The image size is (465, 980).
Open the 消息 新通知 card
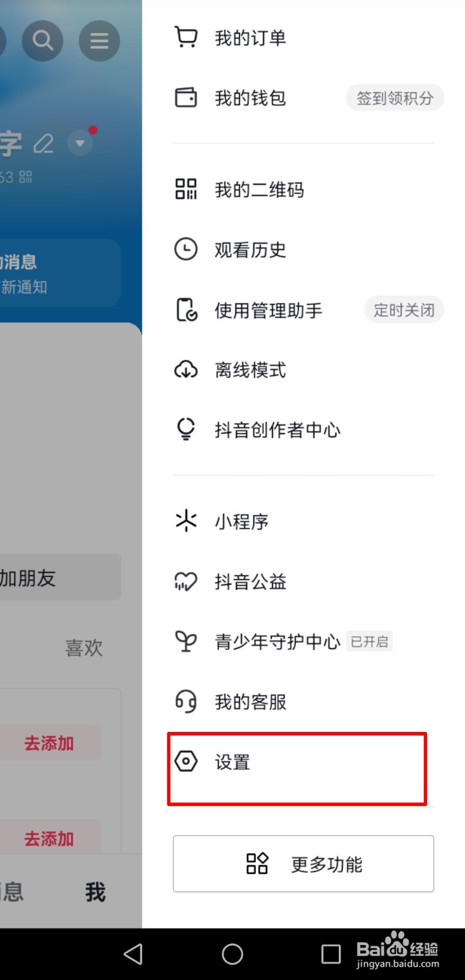[59, 273]
